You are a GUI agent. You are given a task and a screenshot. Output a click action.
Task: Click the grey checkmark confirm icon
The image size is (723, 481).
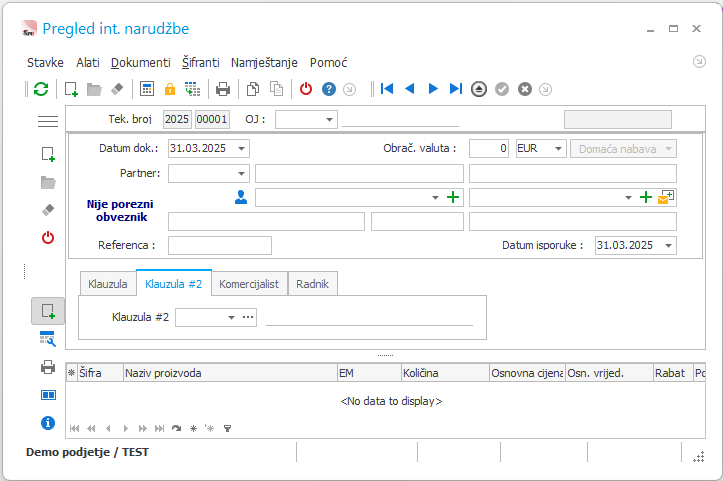coord(502,89)
